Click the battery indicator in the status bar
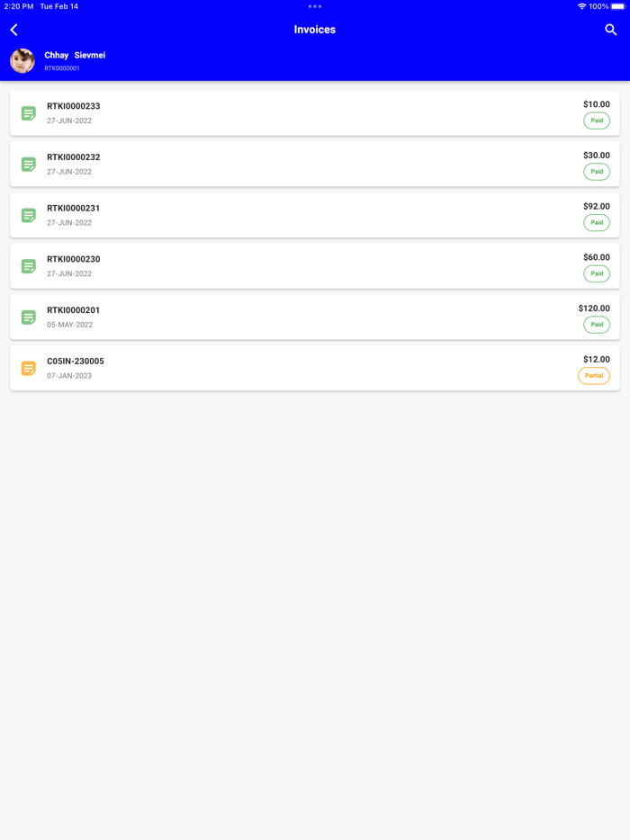This screenshot has width=630, height=840. (x=616, y=5)
